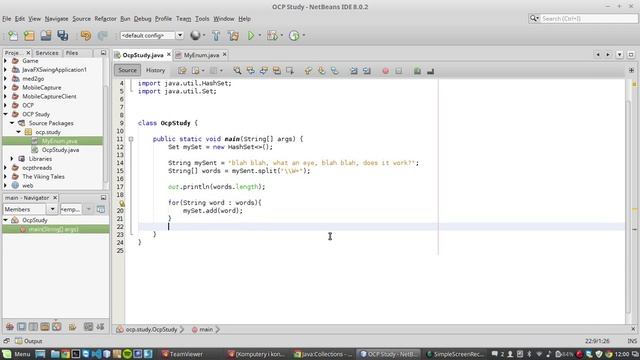Select OcpStudy.java in the project tree
This screenshot has width=640, height=360.
pyautogui.click(x=60, y=150)
